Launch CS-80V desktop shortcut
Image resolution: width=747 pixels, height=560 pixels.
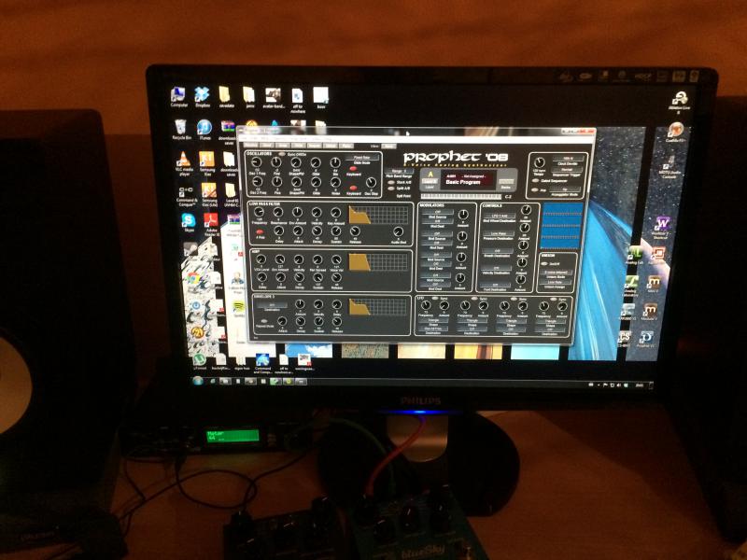[624, 339]
